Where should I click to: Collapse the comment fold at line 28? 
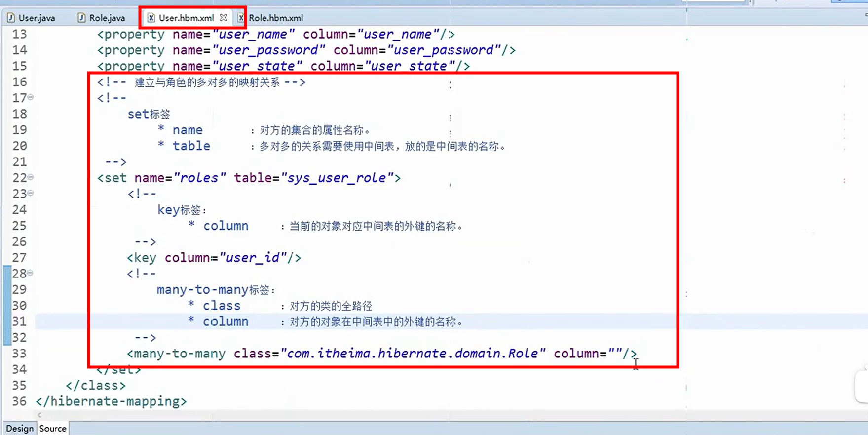[x=31, y=273]
